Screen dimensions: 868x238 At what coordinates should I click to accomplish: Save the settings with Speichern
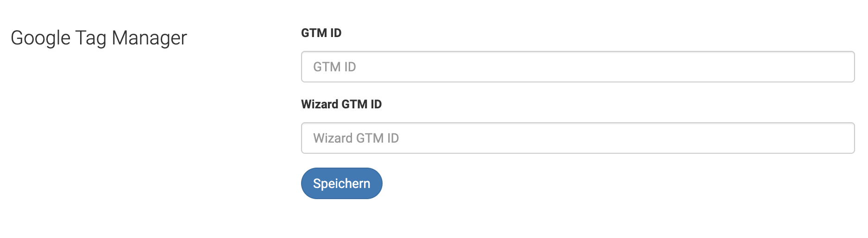(341, 183)
